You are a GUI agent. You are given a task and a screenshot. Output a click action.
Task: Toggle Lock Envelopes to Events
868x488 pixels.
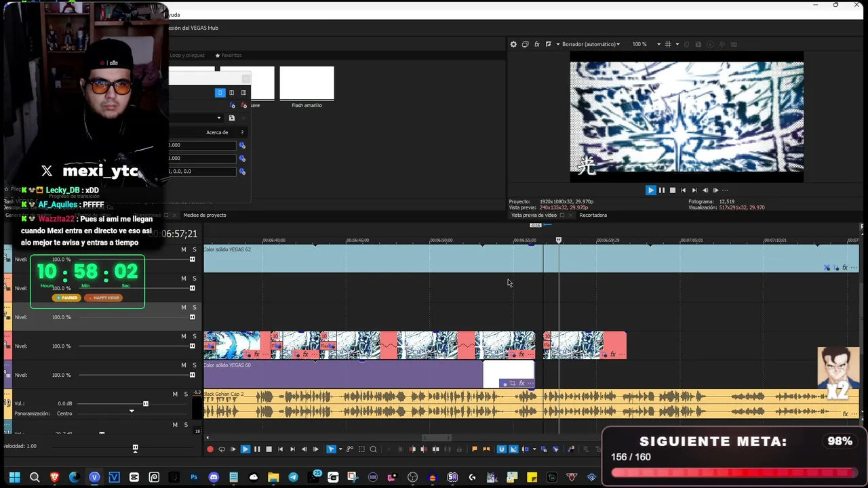[x=544, y=449]
